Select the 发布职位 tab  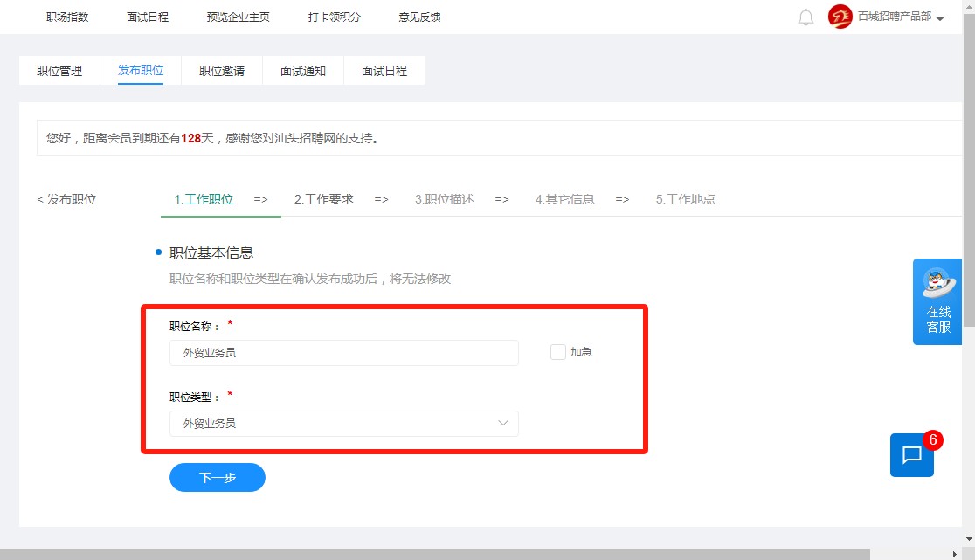coord(141,71)
